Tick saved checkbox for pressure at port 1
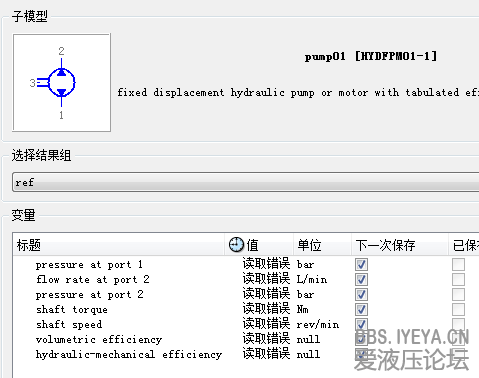Image resolution: width=479 pixels, height=378 pixels. tap(458, 265)
